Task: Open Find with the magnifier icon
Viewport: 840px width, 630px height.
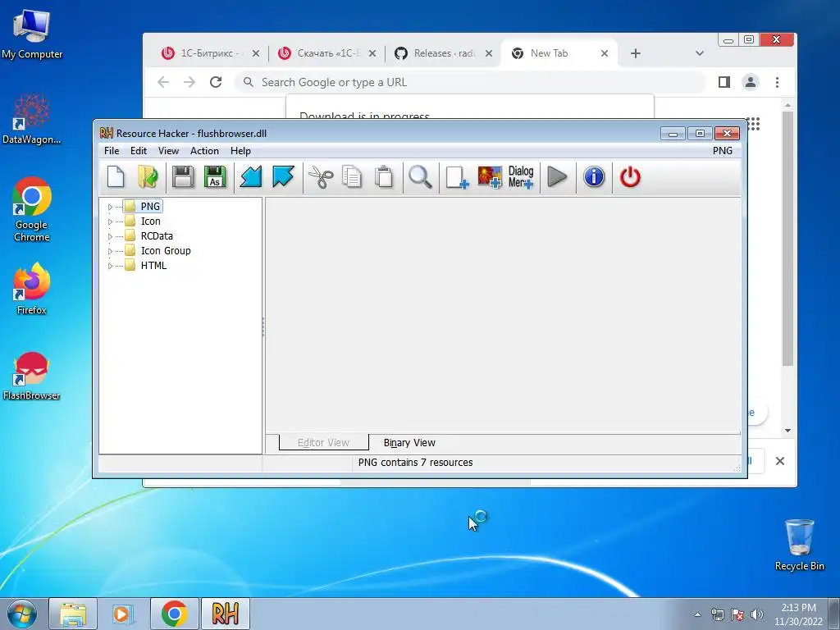Action: tap(420, 177)
